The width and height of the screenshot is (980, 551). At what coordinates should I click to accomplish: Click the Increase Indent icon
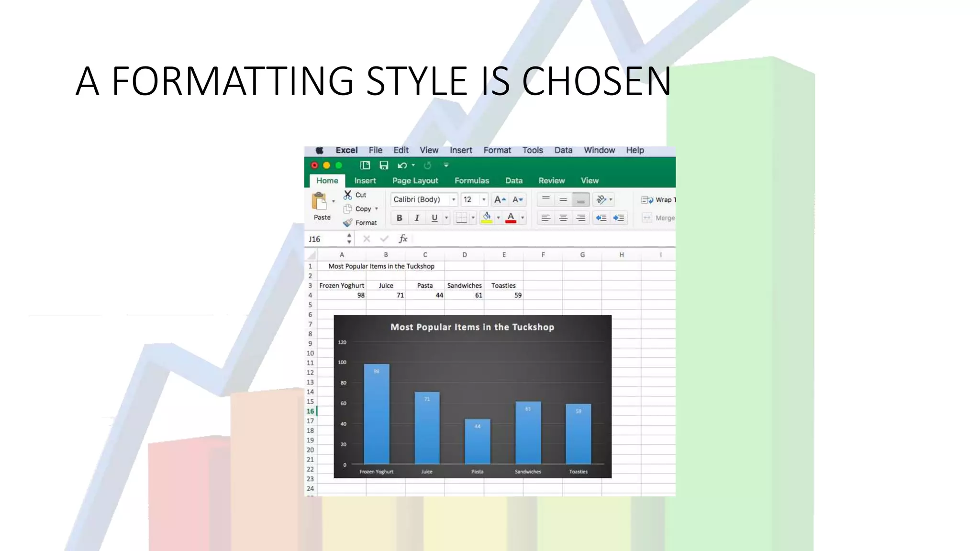tap(619, 218)
